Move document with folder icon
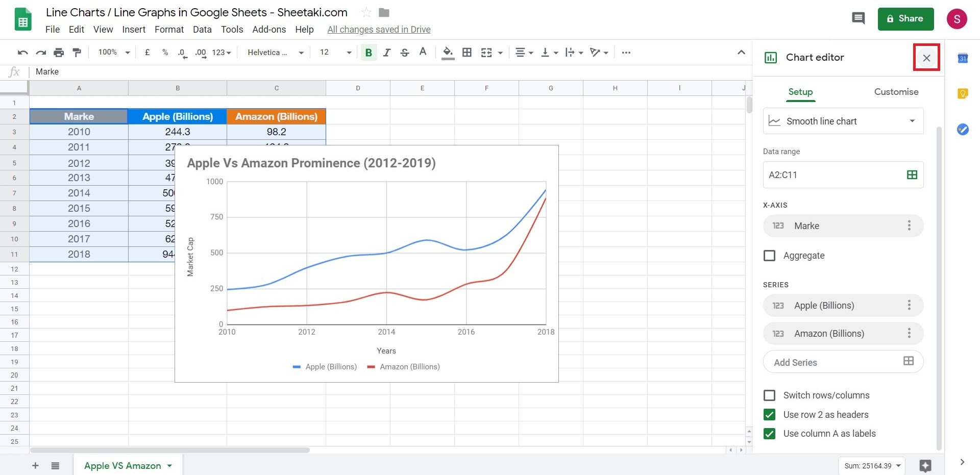Image resolution: width=980 pixels, height=475 pixels. pos(384,12)
